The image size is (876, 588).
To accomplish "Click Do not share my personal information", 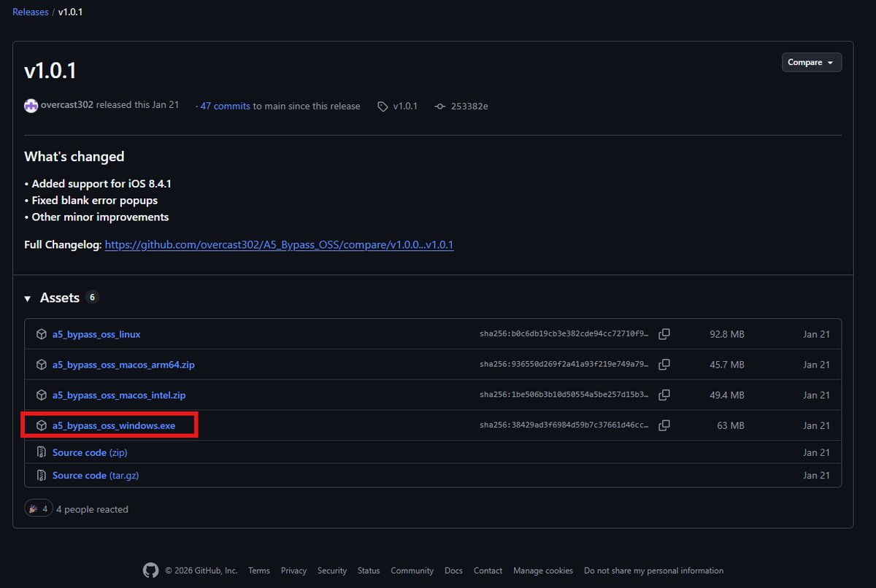I will tap(653, 570).
